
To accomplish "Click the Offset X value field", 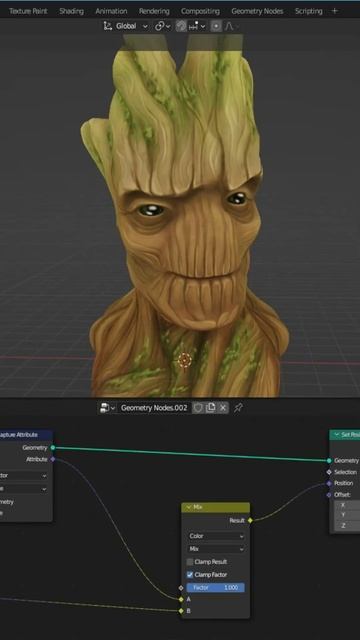I will tap(347, 505).
